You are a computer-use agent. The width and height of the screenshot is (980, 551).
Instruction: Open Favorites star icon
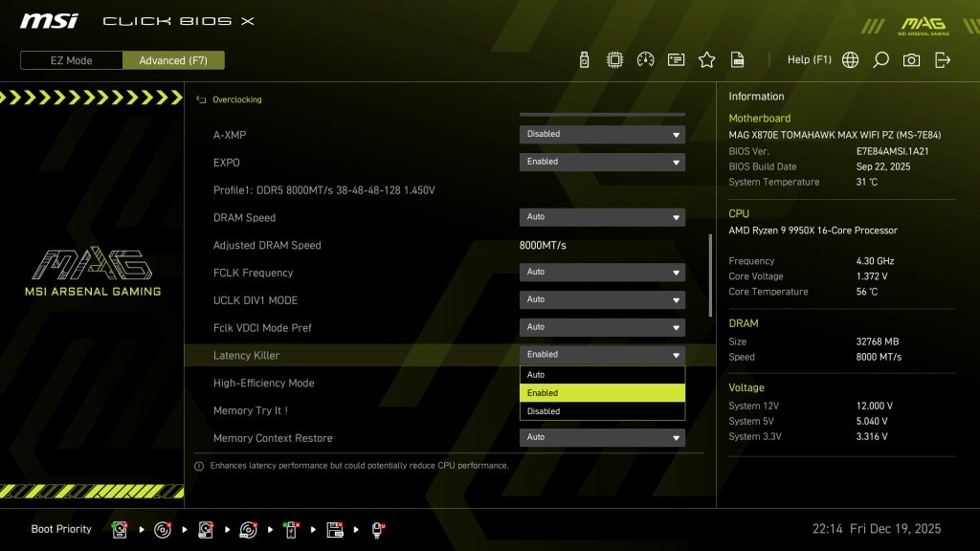[x=706, y=60]
